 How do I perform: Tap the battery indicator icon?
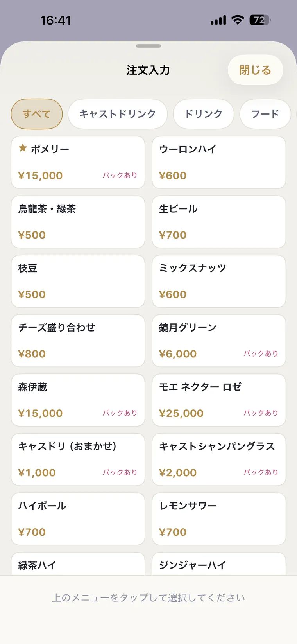(x=260, y=20)
